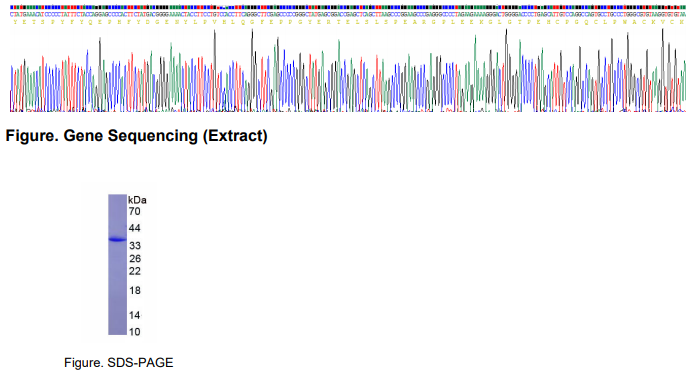693x372 pixels.
Task: Click the colored base-call bar above the sequence
Action: 347,8
